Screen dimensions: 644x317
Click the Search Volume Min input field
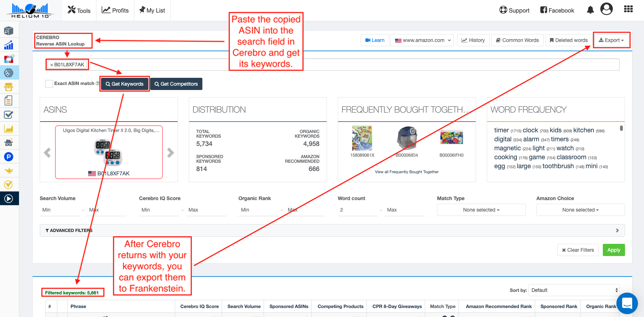[x=59, y=210]
